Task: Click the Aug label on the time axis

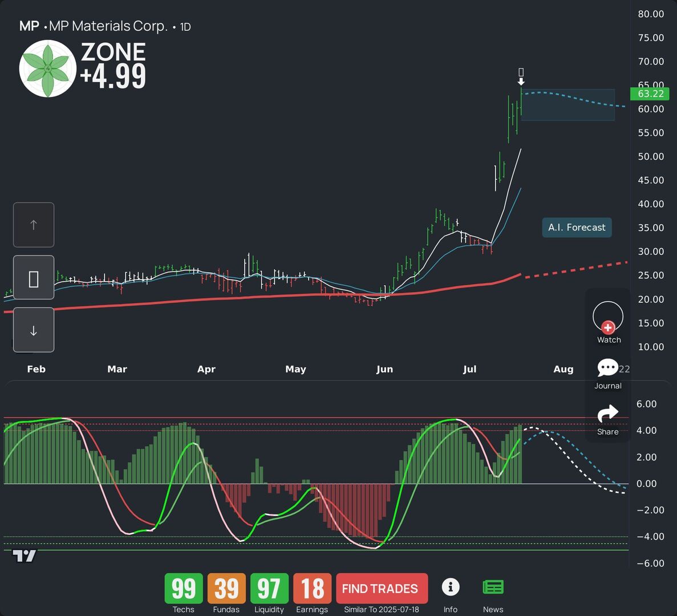Action: click(x=564, y=369)
